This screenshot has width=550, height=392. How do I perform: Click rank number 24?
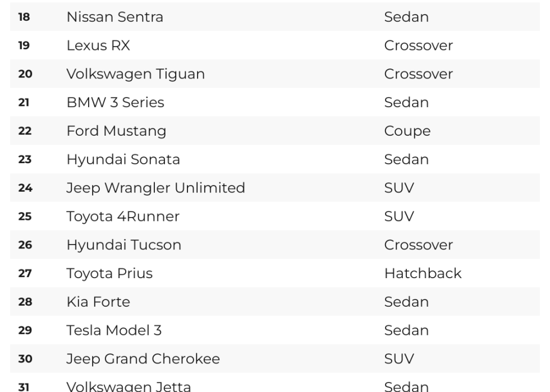pyautogui.click(x=25, y=188)
